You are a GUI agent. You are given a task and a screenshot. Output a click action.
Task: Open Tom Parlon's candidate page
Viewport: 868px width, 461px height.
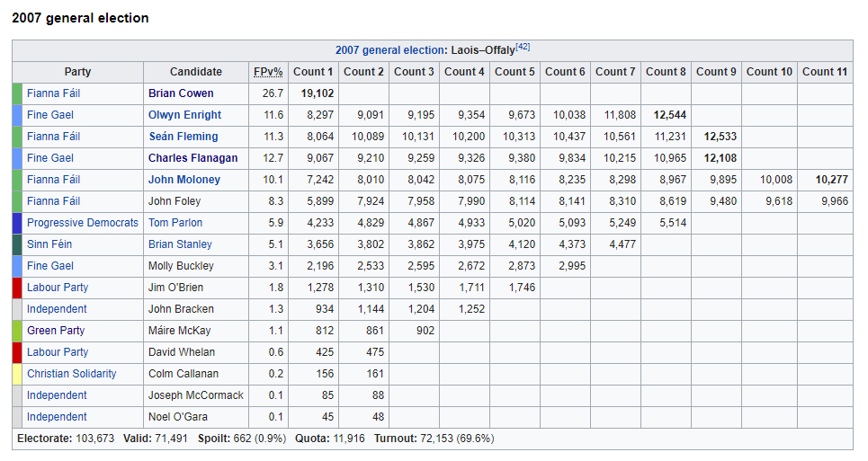coord(175,223)
